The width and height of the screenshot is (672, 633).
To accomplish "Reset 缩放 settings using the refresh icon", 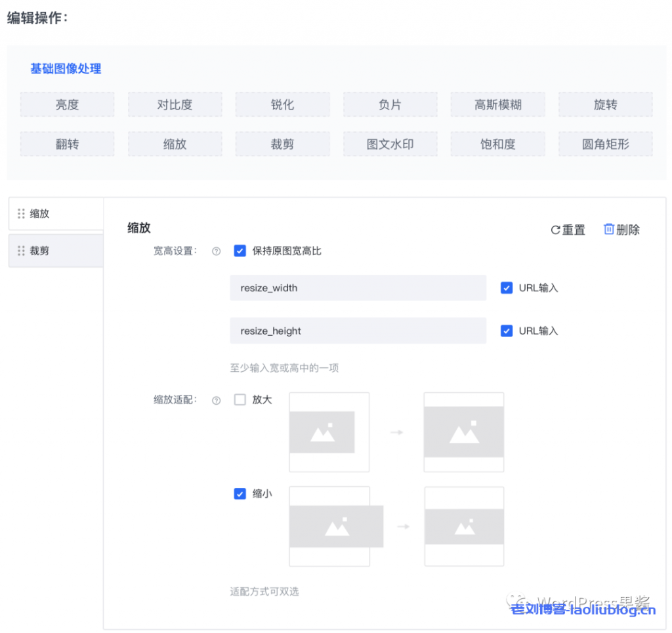I will 567,230.
